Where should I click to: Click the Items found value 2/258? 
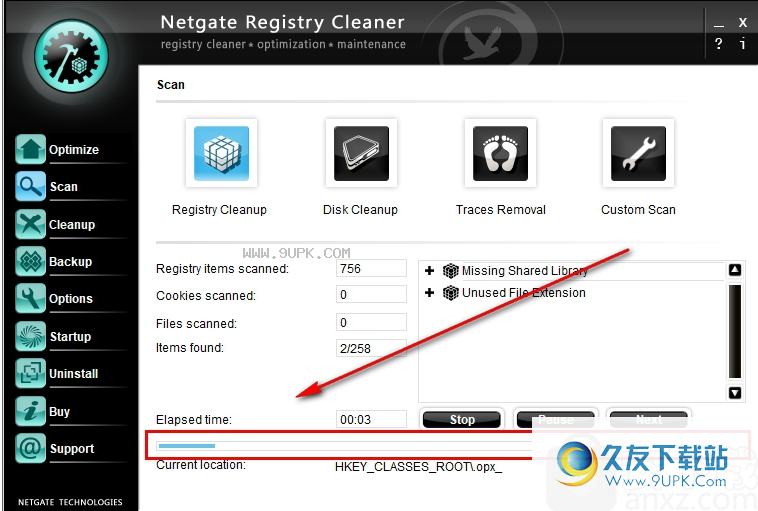(371, 348)
